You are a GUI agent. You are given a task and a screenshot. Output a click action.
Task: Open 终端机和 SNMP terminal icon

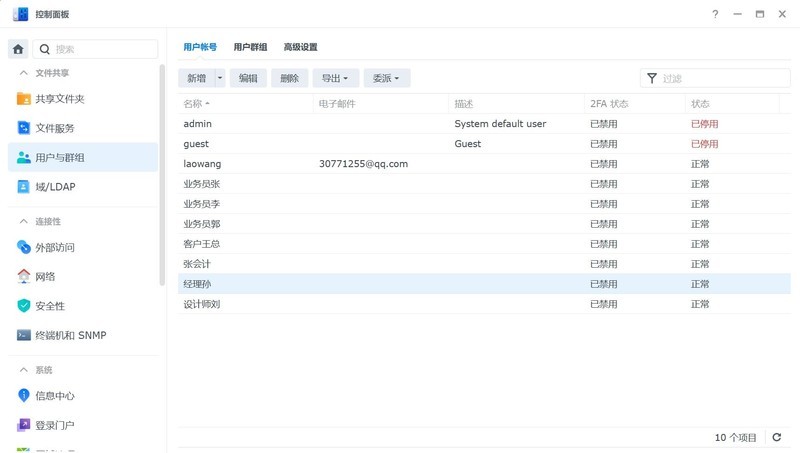pyautogui.click(x=23, y=335)
